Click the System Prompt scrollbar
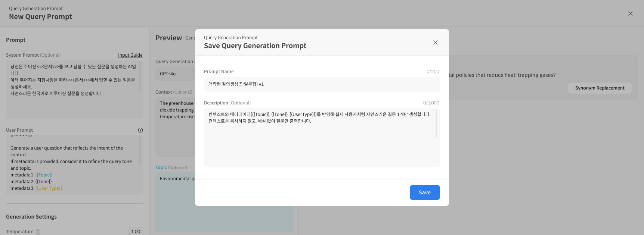Image resolution: width=644 pixels, height=235 pixels. pyautogui.click(x=140, y=76)
